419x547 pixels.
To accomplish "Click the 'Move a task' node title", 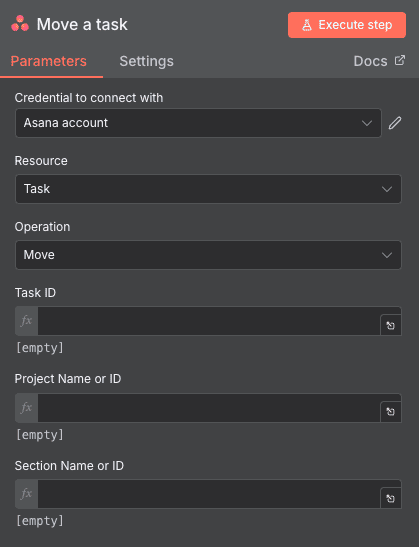I will coord(82,24).
